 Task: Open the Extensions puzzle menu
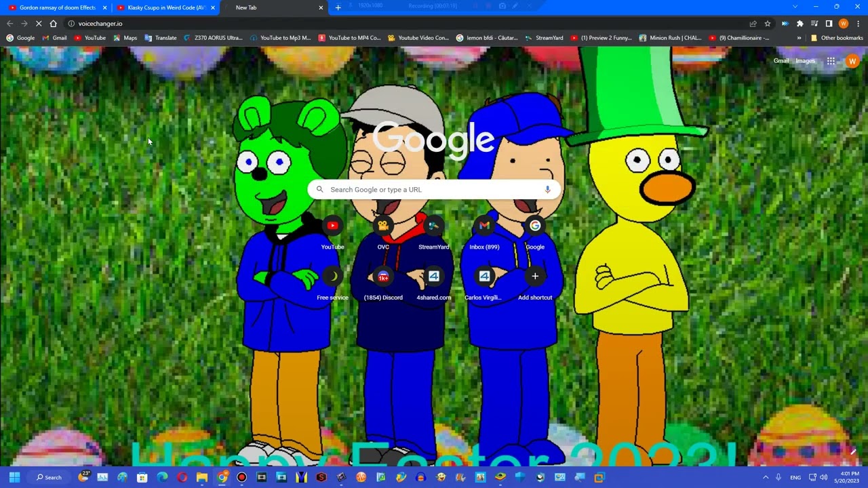pyautogui.click(x=800, y=23)
